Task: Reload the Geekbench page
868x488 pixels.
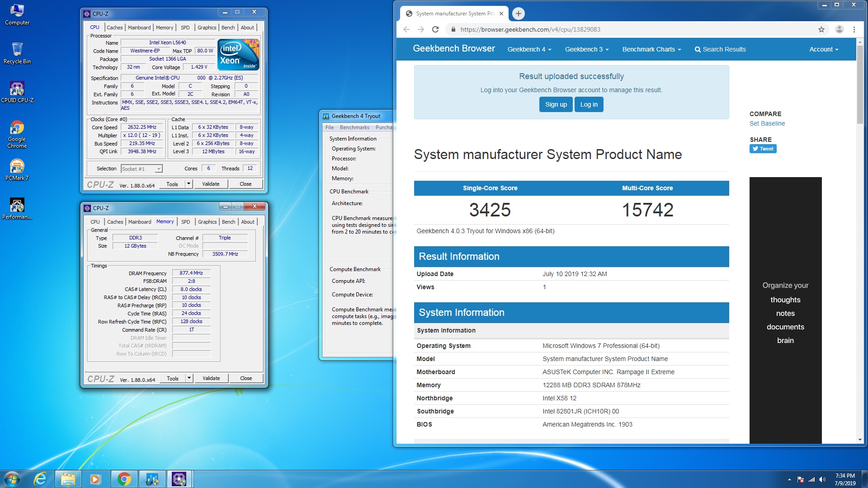Action: pyautogui.click(x=435, y=29)
